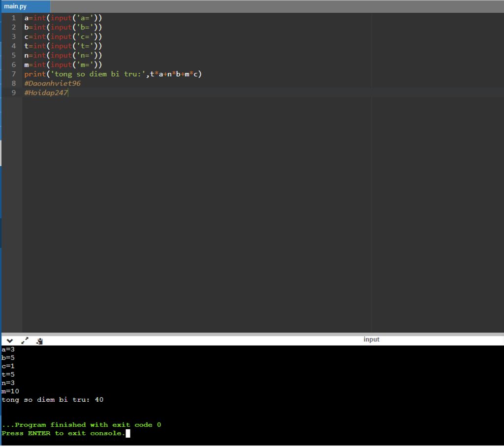Place cursor on line 4 't=int(input('t='))'
This screenshot has width=504, height=447.
(63, 46)
